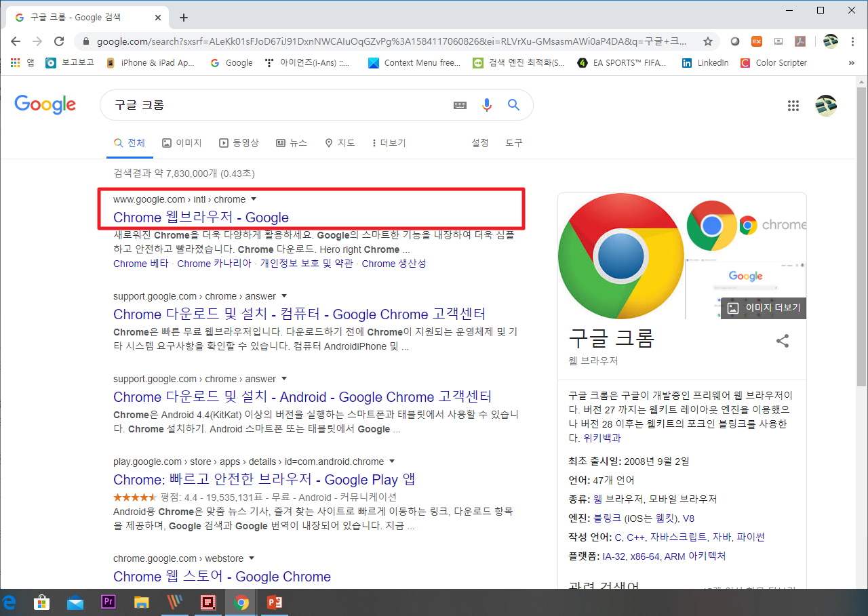Open the Context Menu free bookmark
Image resolution: width=868 pixels, height=616 pixels.
pos(414,62)
